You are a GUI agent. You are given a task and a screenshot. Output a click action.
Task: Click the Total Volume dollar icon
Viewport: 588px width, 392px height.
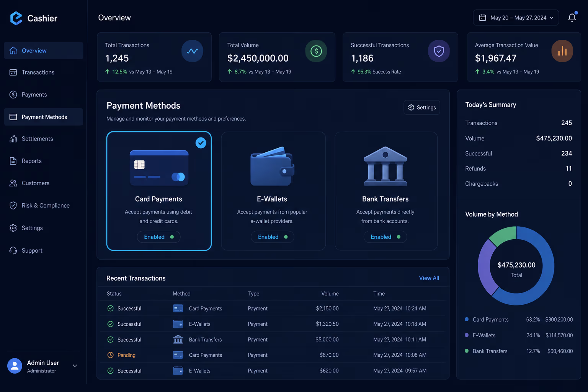(316, 51)
